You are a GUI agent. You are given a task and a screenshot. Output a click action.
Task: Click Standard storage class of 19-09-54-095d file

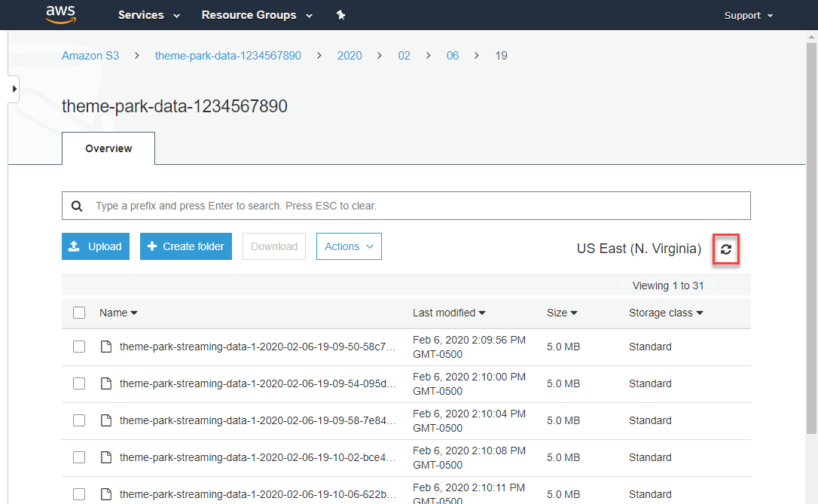(650, 383)
